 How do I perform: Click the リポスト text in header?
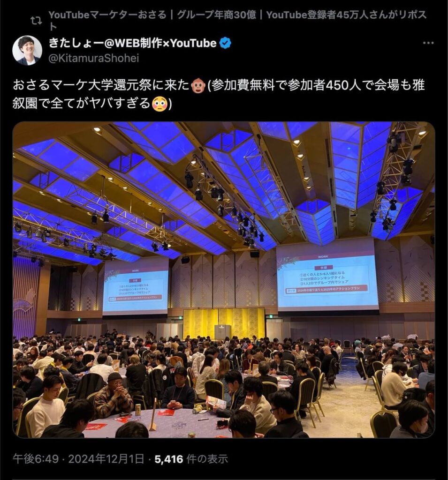(x=413, y=15)
